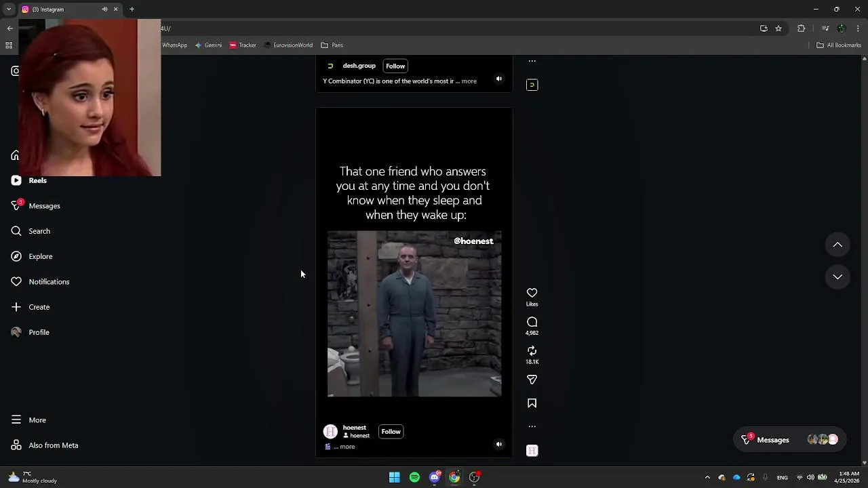Screen dimensions: 868x488
Task: Open the Chrome extensions menu
Action: pyautogui.click(x=802, y=28)
